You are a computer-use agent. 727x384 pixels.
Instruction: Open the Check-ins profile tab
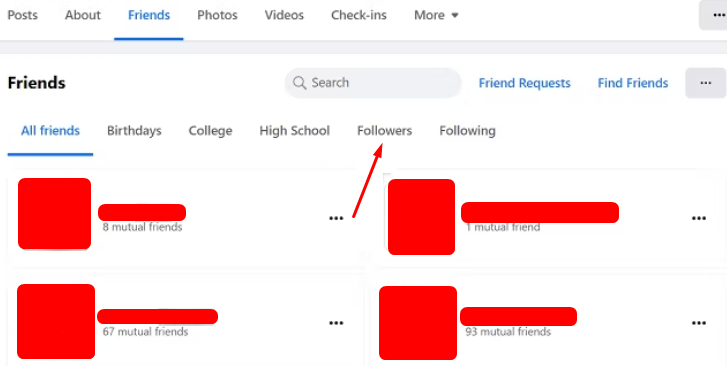[358, 15]
